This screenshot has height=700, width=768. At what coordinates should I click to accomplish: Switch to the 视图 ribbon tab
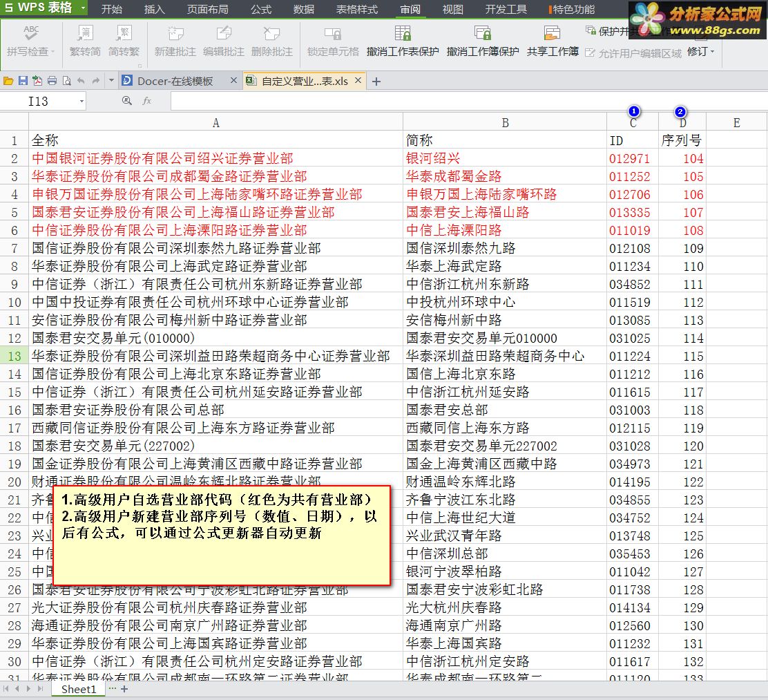(452, 9)
